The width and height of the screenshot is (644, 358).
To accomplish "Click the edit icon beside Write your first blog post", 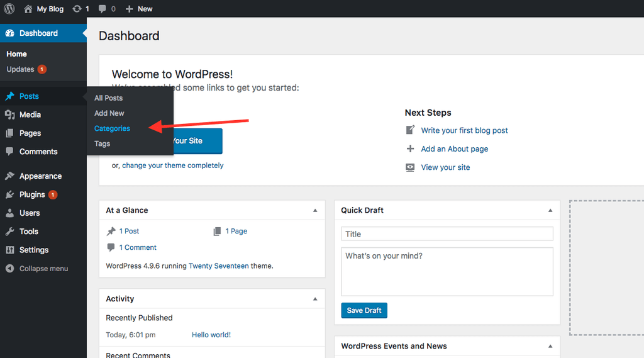I will (x=410, y=130).
